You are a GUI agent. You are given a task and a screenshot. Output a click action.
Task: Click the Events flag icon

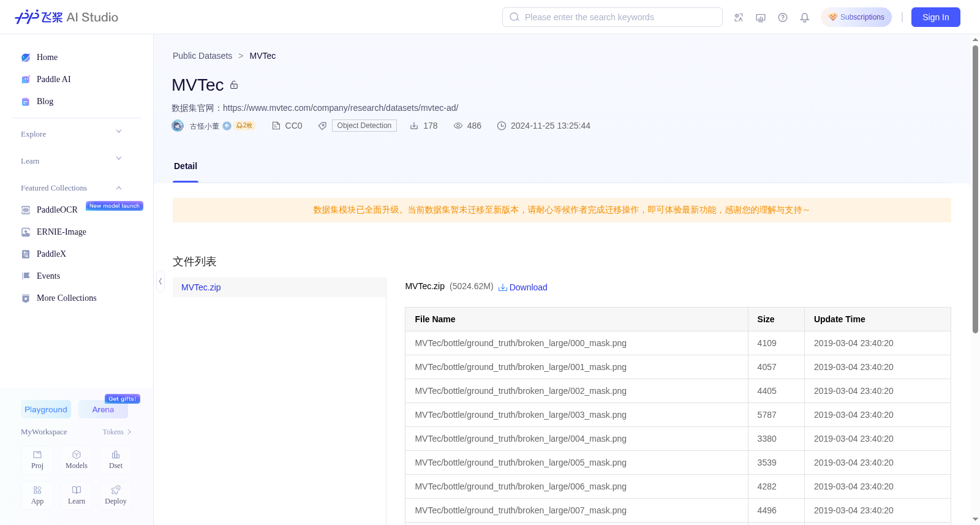pyautogui.click(x=26, y=276)
